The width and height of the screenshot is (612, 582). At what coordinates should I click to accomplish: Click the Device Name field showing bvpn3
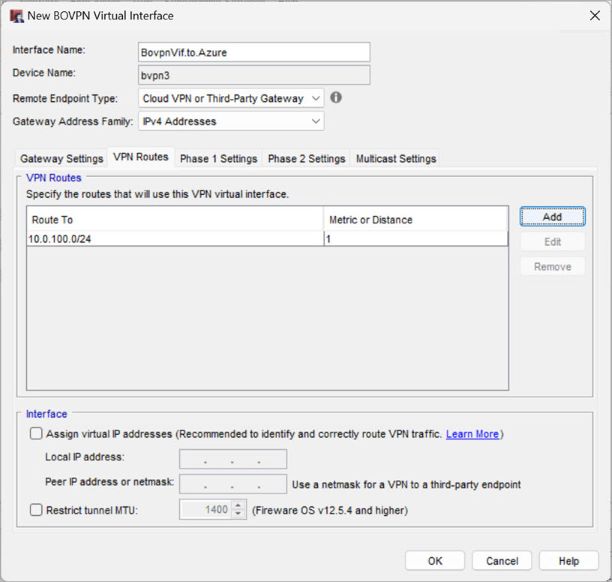click(x=254, y=75)
